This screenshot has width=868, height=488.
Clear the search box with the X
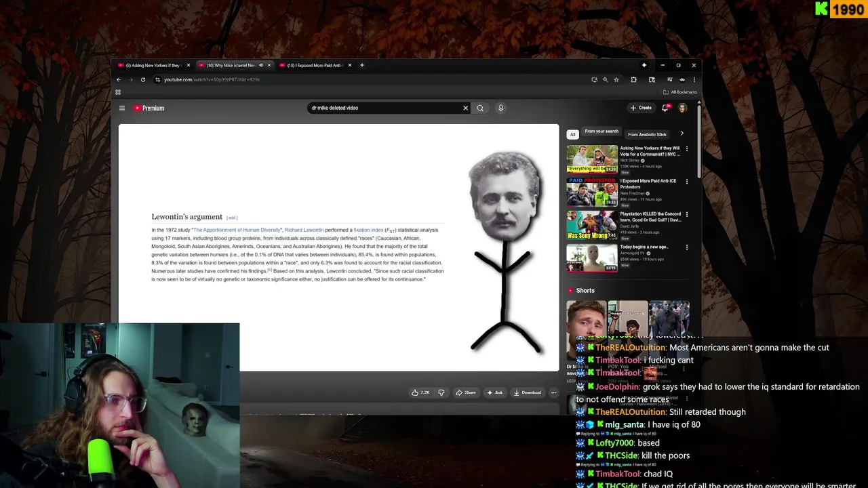click(465, 108)
